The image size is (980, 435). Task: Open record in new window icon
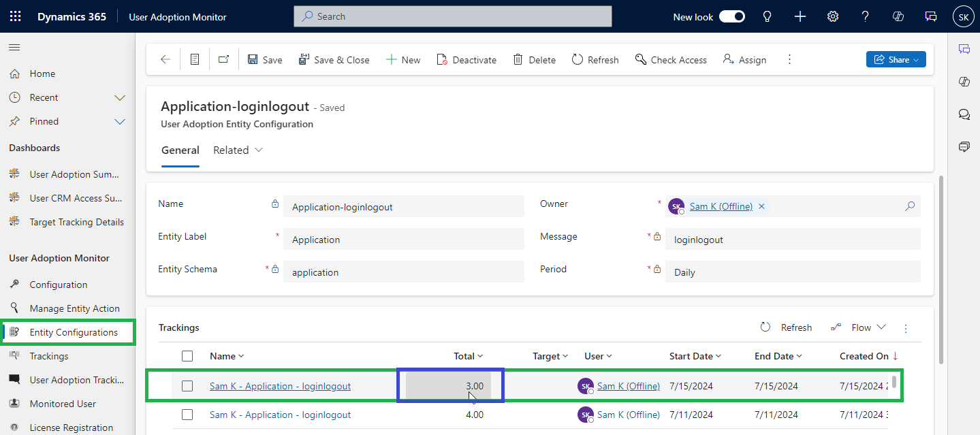[223, 60]
